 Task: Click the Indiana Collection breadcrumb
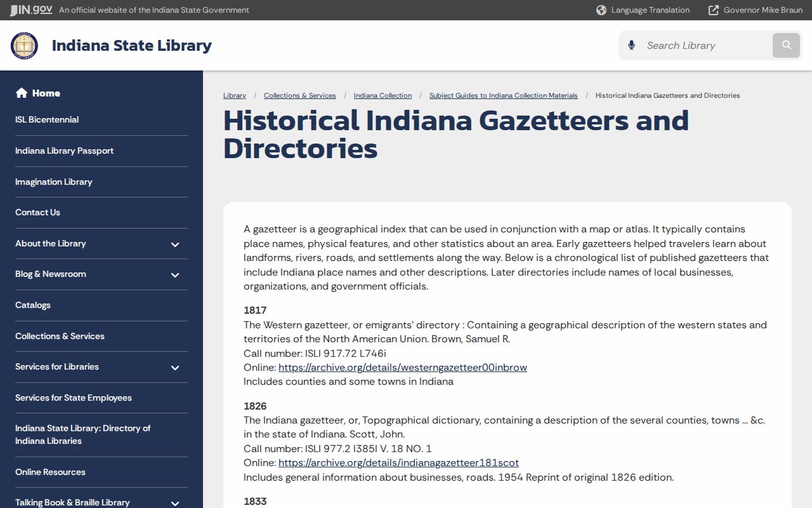click(x=383, y=95)
